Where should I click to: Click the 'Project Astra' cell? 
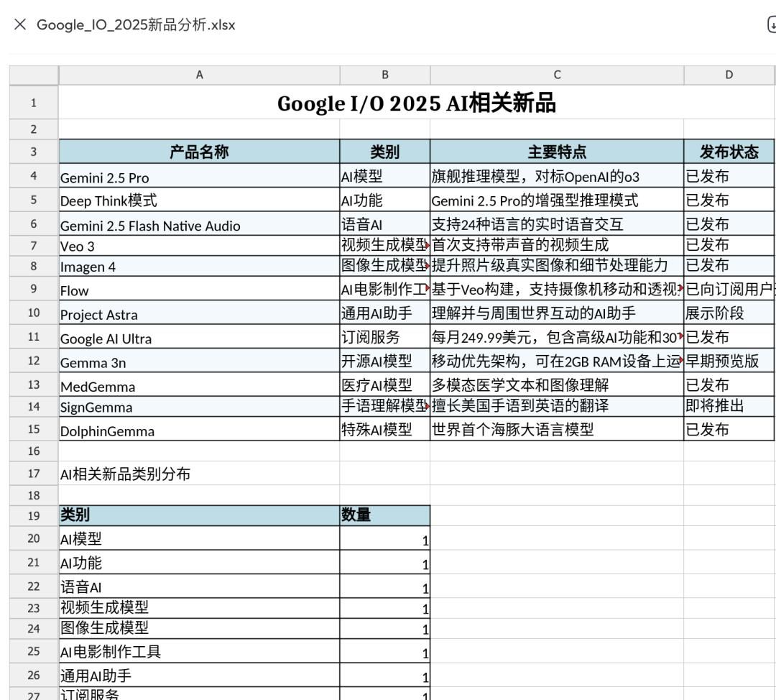point(199,313)
